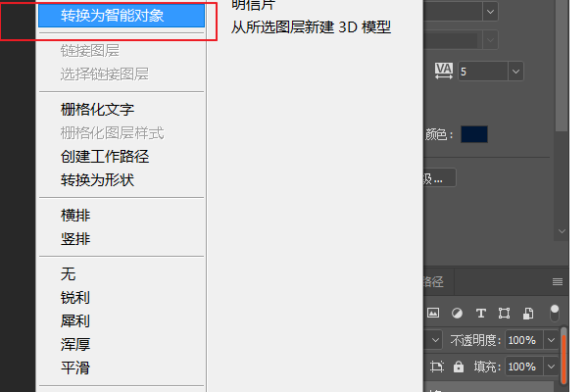
Task: Toggle the artboard auto-nesting lock icon
Action: [437, 367]
